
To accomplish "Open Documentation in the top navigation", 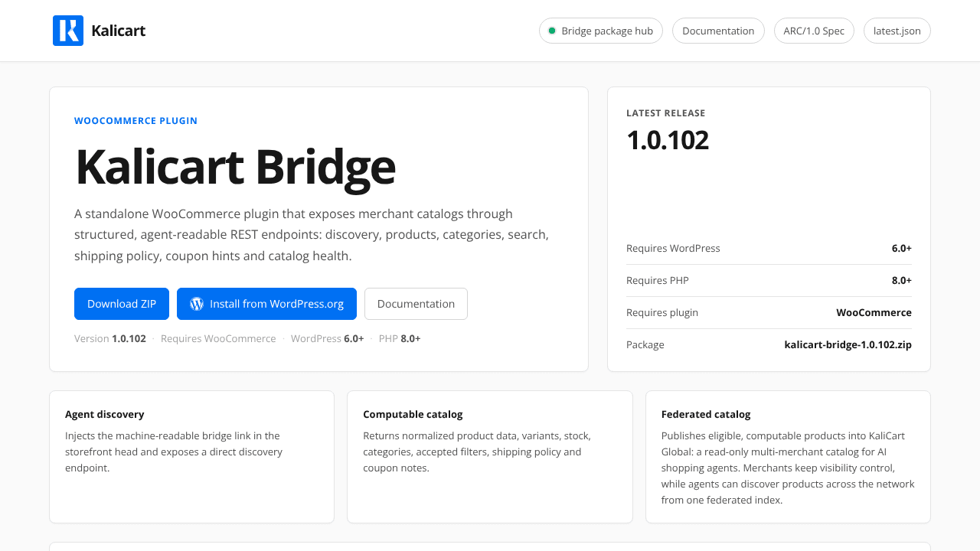I will [x=718, y=31].
